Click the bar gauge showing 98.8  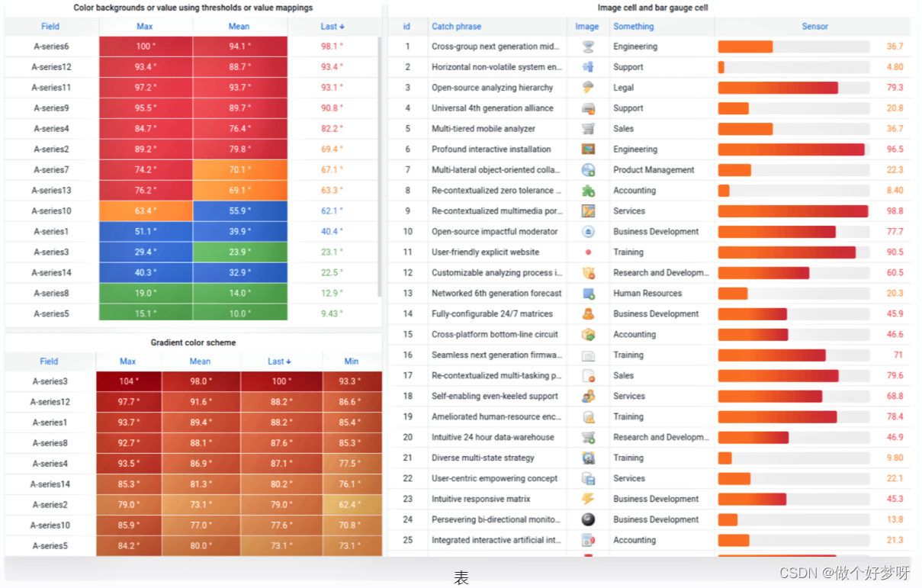[x=793, y=211]
